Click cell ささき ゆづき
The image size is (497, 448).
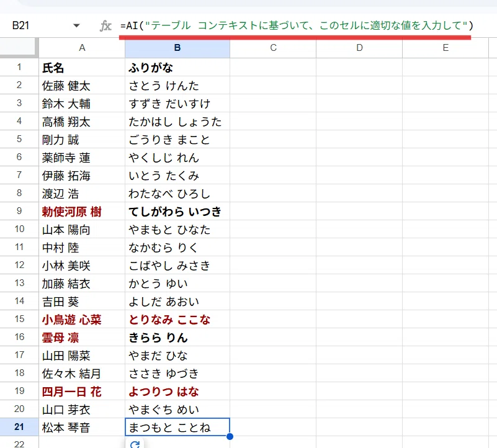[x=177, y=373]
